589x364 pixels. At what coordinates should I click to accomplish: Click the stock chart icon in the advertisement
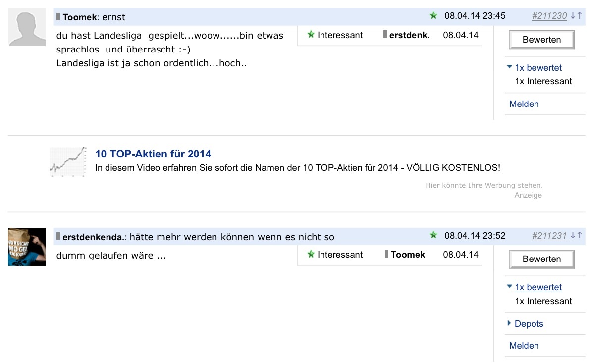(67, 161)
